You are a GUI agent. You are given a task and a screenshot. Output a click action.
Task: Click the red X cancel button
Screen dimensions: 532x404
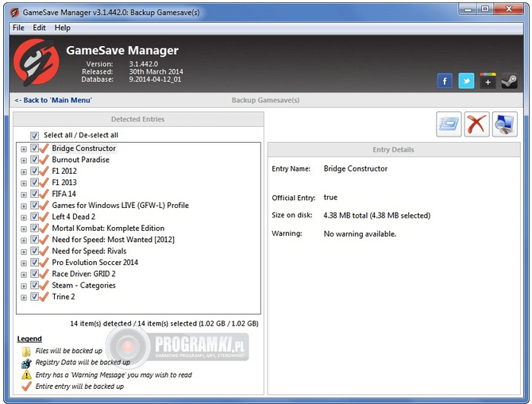click(x=476, y=124)
